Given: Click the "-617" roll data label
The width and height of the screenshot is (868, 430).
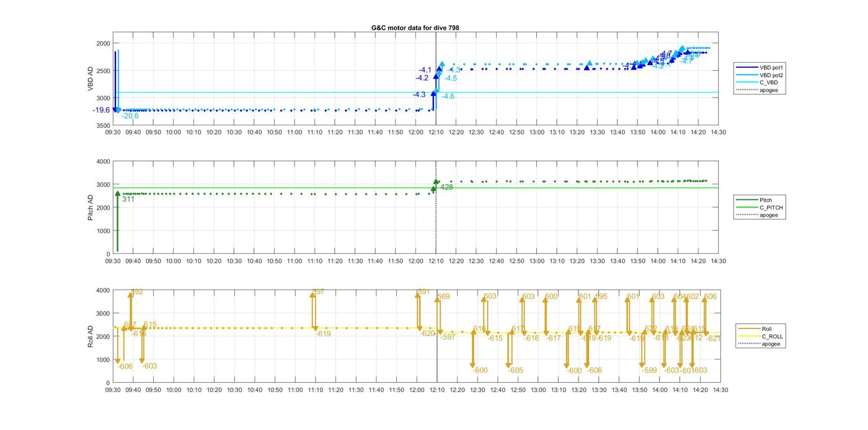Looking at the screenshot, I should 553,338.
